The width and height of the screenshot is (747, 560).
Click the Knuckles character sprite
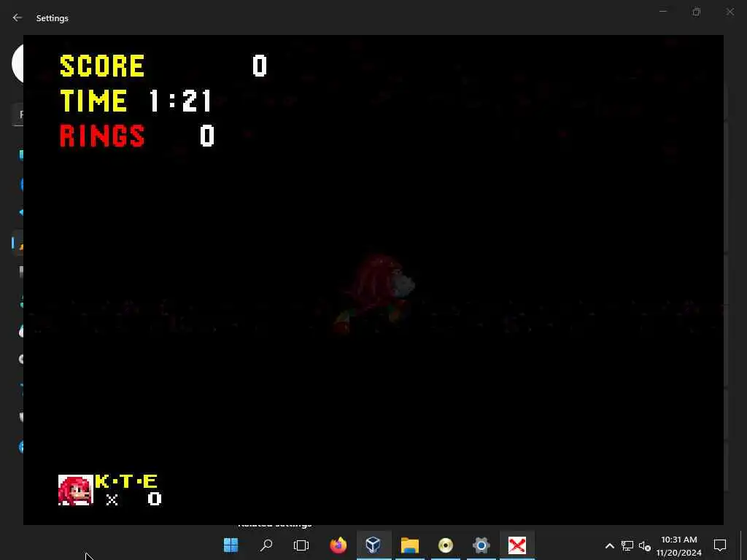pos(375,294)
